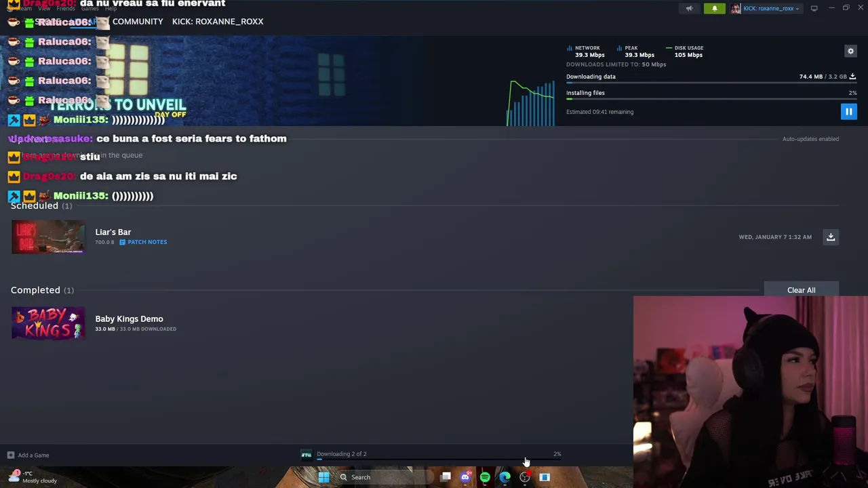Open the Games menu
This screenshot has width=868, height=488.
pyautogui.click(x=90, y=9)
